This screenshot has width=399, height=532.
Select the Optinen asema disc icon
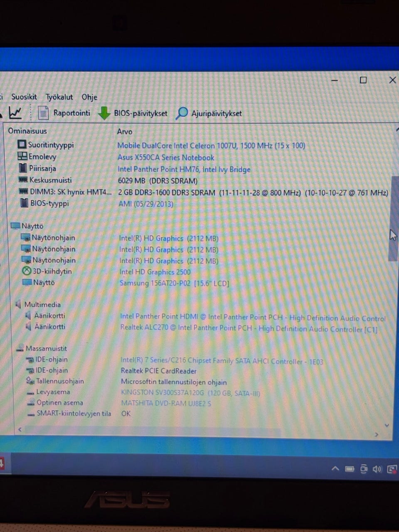[31, 402]
